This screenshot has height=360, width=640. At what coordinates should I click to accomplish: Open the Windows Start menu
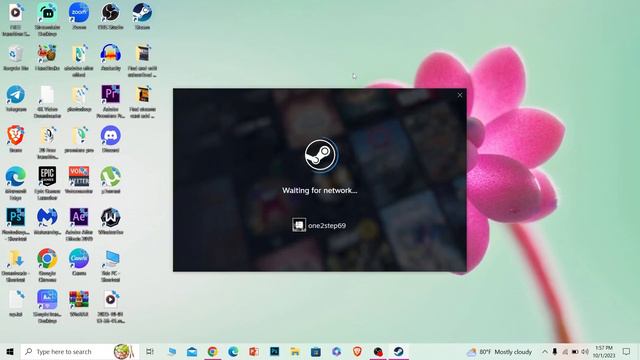(10, 351)
